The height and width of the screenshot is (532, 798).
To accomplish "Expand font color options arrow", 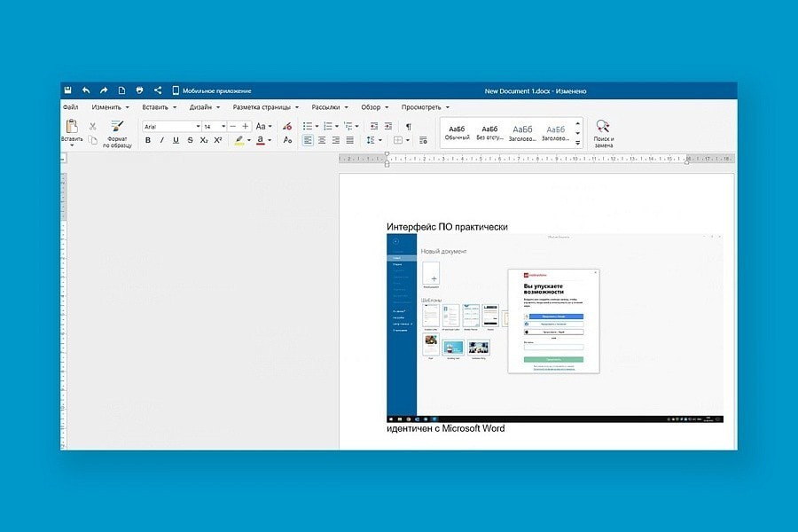I will coord(270,140).
